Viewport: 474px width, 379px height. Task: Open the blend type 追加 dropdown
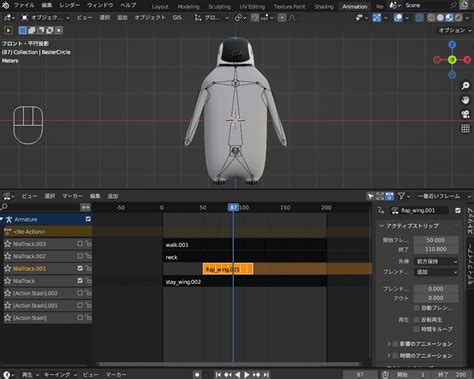point(436,272)
